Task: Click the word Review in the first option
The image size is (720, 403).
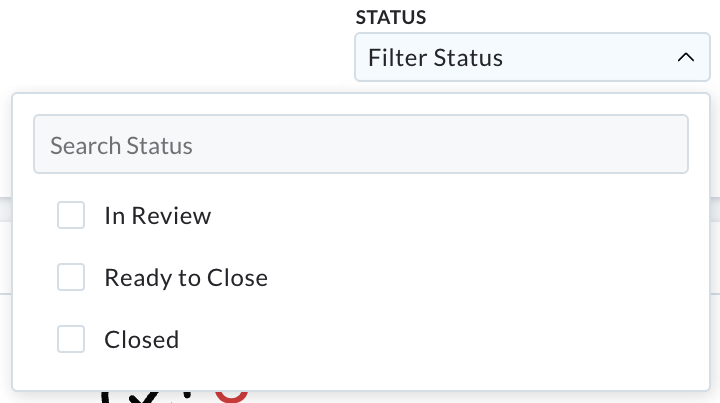Action: click(x=171, y=215)
